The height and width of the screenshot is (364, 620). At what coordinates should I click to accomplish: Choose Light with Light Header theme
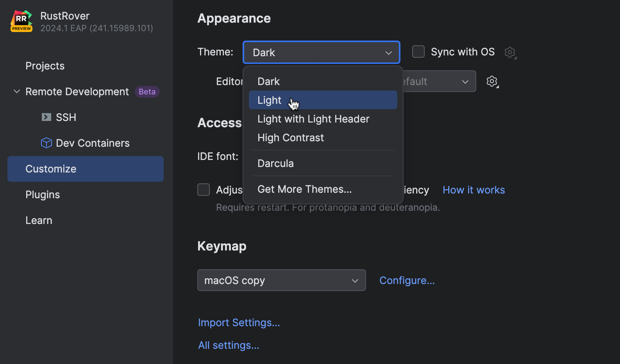pos(313,119)
